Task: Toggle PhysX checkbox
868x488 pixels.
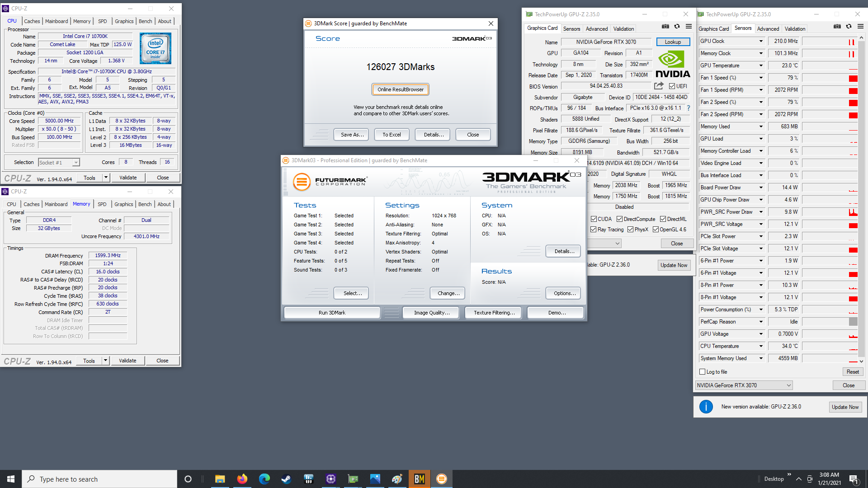Action: pos(630,230)
